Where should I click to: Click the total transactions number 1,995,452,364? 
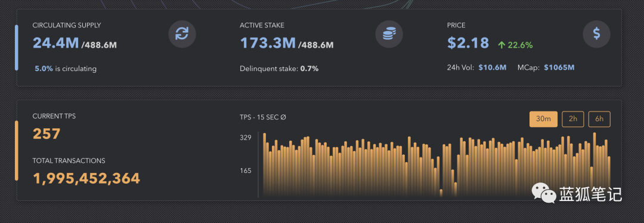click(86, 179)
